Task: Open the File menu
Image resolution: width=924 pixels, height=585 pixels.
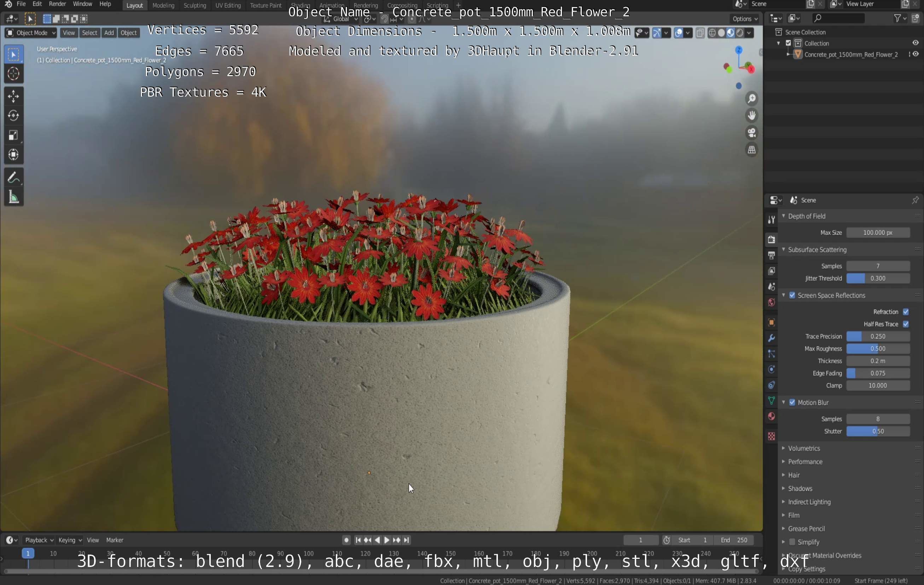Action: coord(21,4)
